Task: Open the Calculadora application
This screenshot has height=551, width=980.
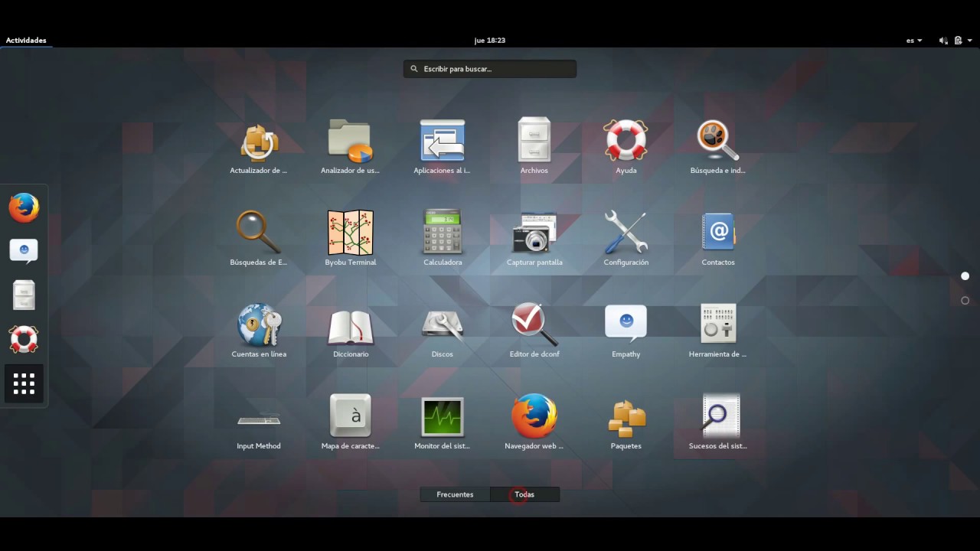Action: click(443, 232)
